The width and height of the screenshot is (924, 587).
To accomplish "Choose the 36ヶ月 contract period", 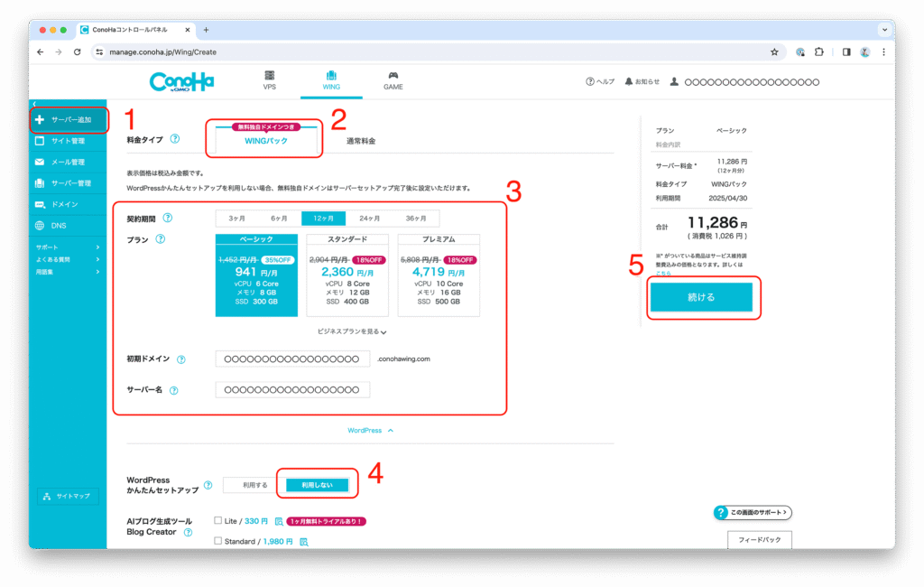I will pyautogui.click(x=416, y=219).
